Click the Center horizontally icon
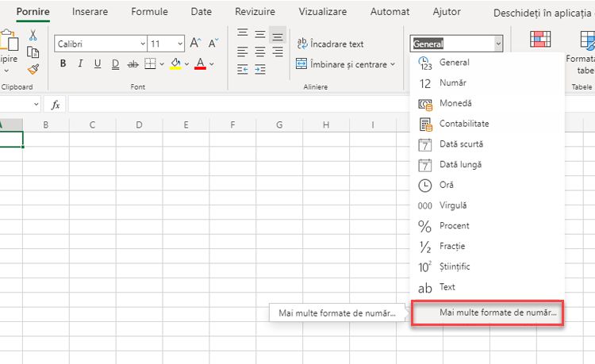 pos(260,52)
